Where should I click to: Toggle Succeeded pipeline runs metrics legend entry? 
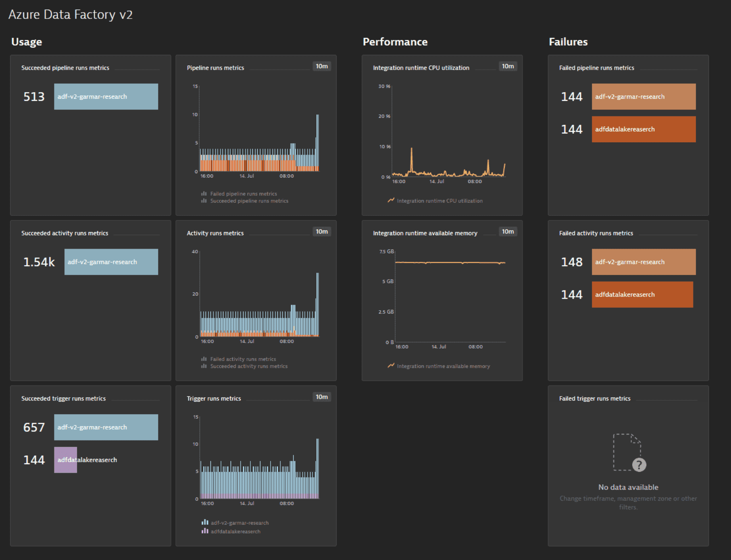click(x=249, y=201)
